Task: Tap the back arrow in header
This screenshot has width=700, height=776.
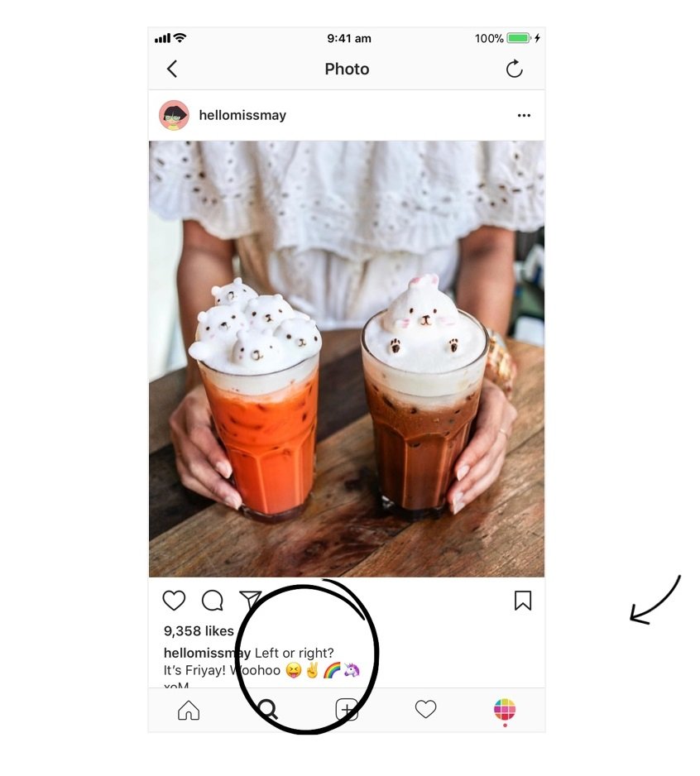Action: click(x=172, y=69)
